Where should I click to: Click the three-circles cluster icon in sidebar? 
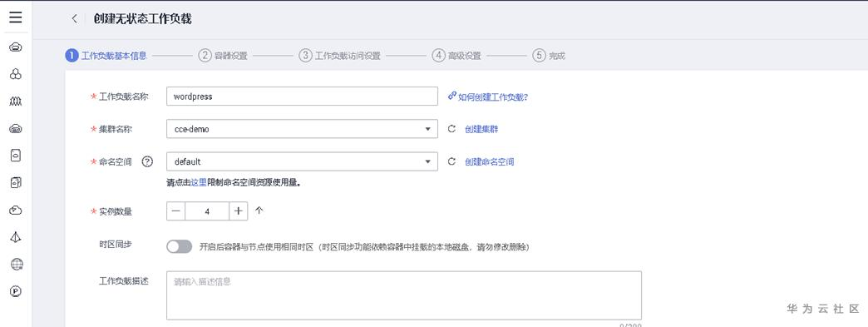(x=16, y=74)
